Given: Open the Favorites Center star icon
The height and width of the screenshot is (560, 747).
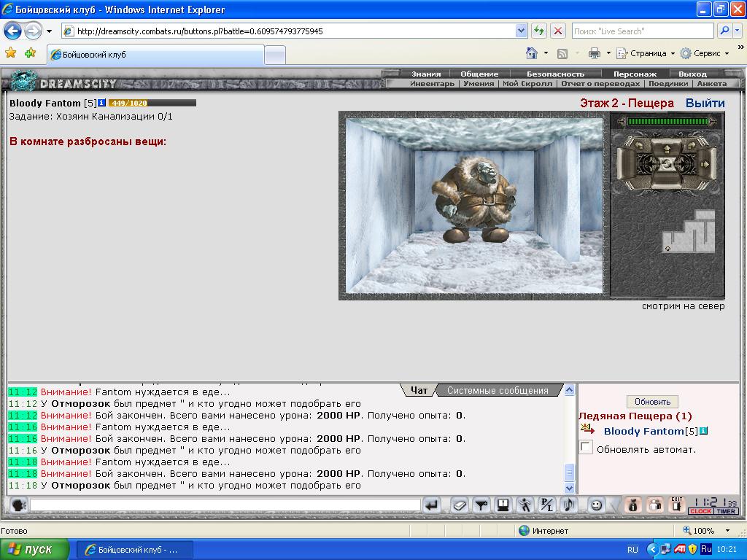Looking at the screenshot, I should [10, 52].
